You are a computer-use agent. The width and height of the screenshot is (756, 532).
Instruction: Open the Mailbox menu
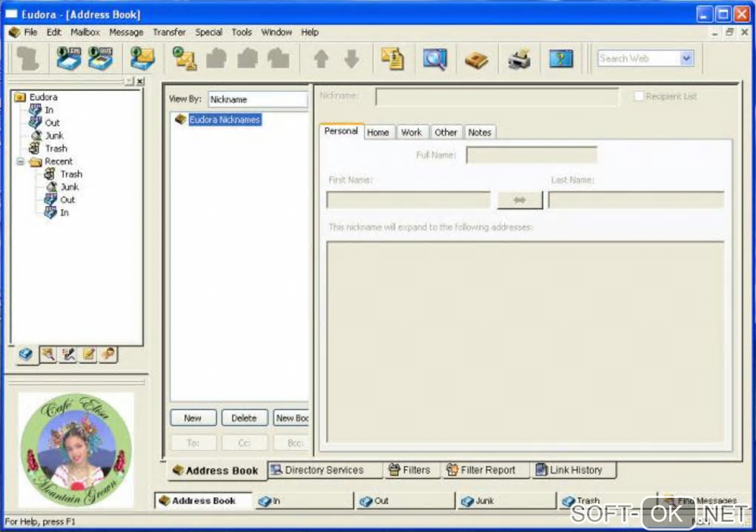point(84,33)
